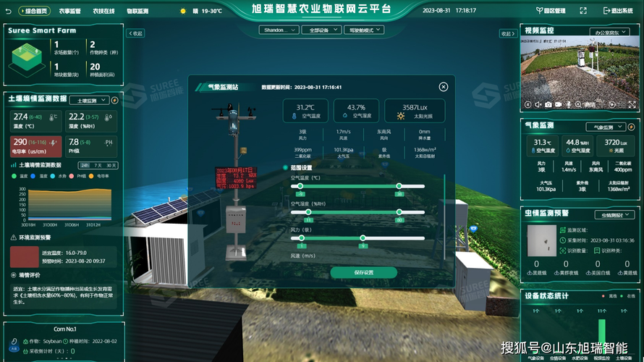Collapse right panels with 收起 button
The width and height of the screenshot is (644, 362).
click(508, 34)
